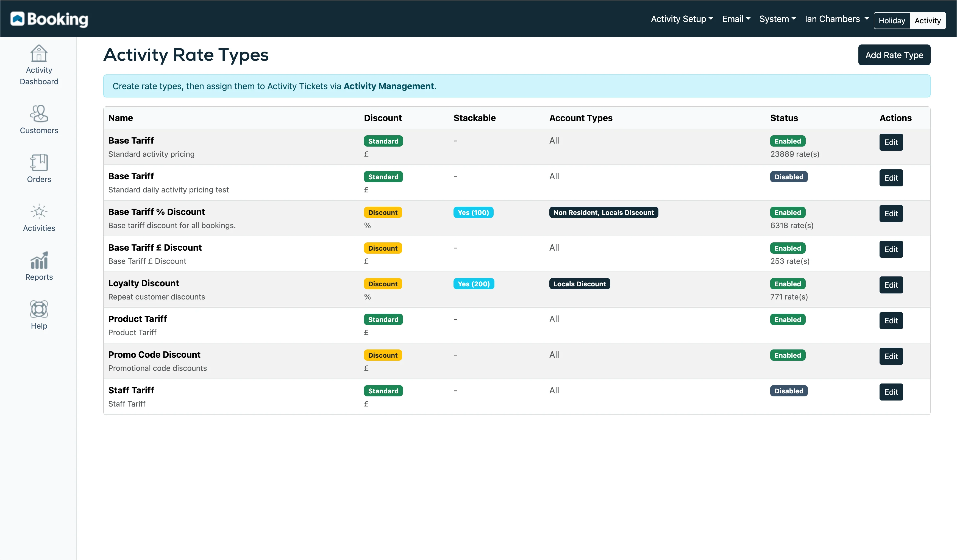Click the 771 rate(s) text
Screen dimensions: 957x560
tap(789, 297)
